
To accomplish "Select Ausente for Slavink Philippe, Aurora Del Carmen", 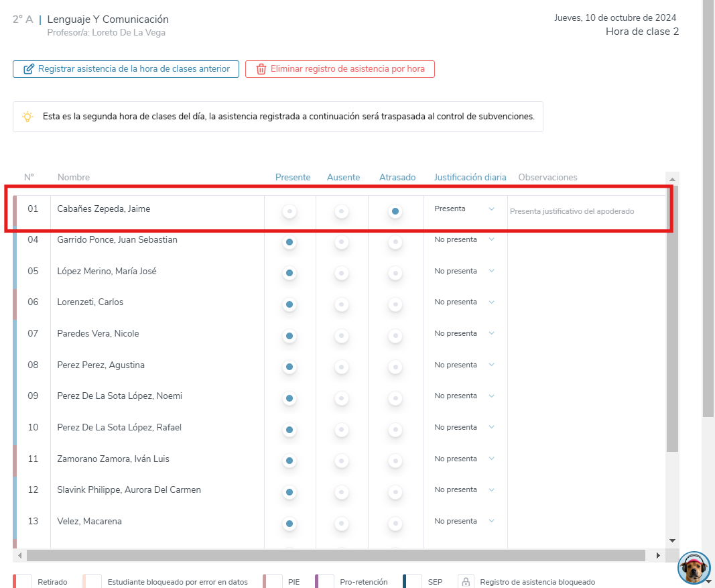I will (x=342, y=492).
